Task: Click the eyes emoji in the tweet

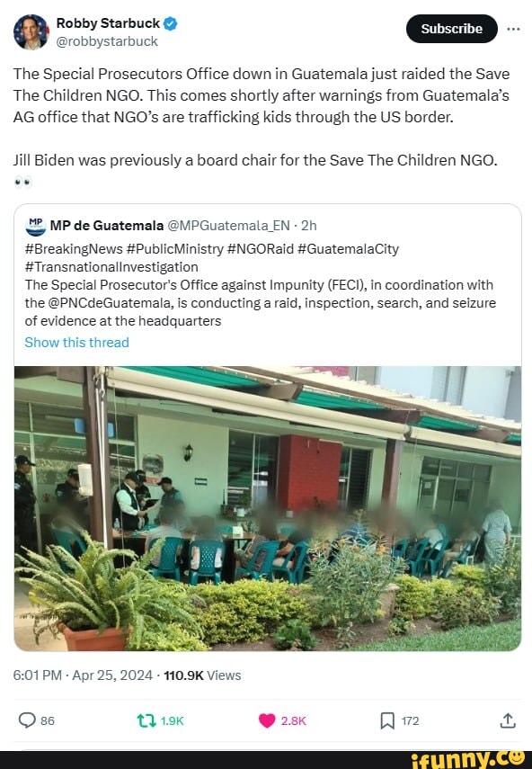Action: (x=20, y=181)
